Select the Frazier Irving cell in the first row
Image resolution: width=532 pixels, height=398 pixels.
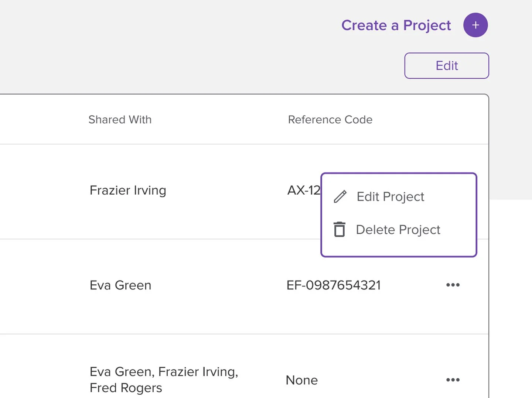tap(128, 191)
